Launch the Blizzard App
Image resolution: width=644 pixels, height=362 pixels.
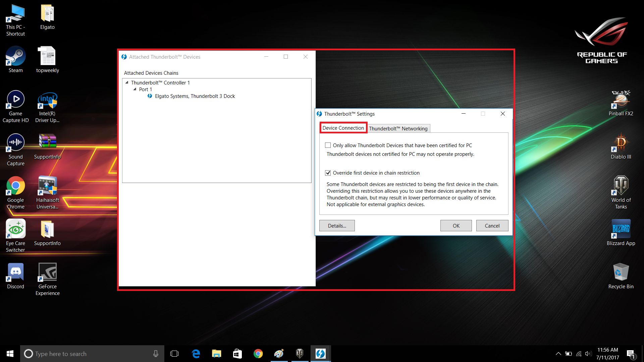point(621,229)
